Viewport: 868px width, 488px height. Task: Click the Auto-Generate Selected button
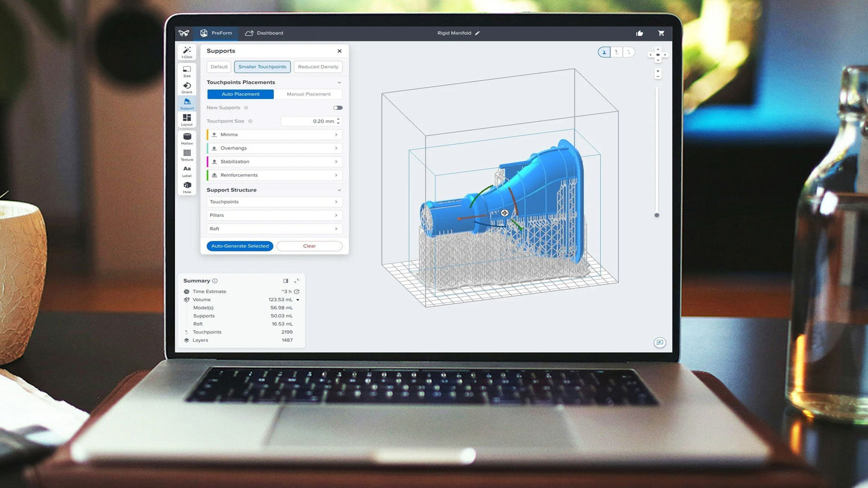[x=240, y=246]
